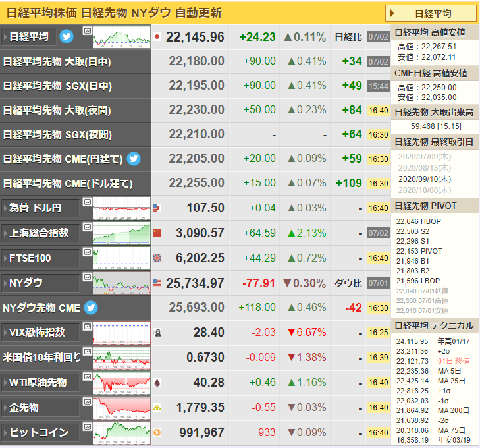Click the VIX percentage 6.67%
The width and height of the screenshot is (480, 448).
(x=307, y=333)
